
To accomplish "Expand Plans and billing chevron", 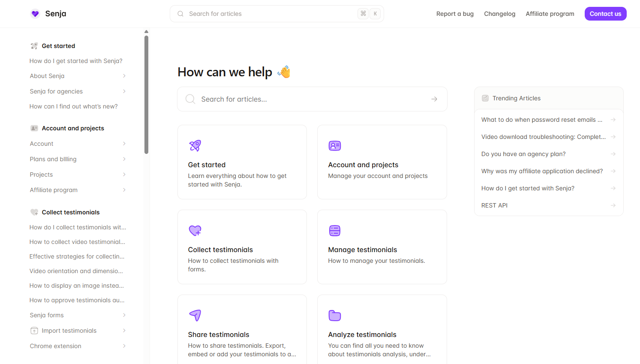I will pos(124,159).
